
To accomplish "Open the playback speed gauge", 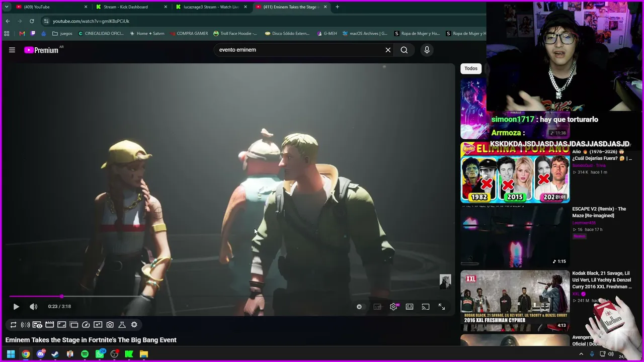I will [86, 325].
